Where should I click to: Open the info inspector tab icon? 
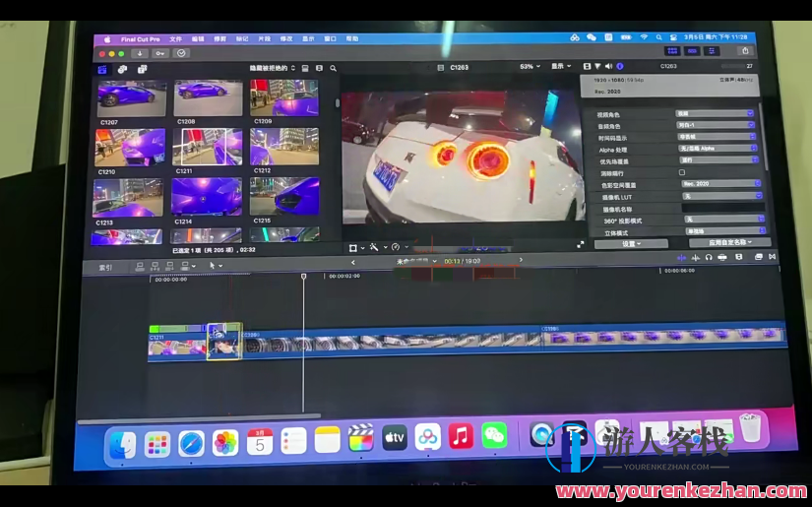coord(620,67)
